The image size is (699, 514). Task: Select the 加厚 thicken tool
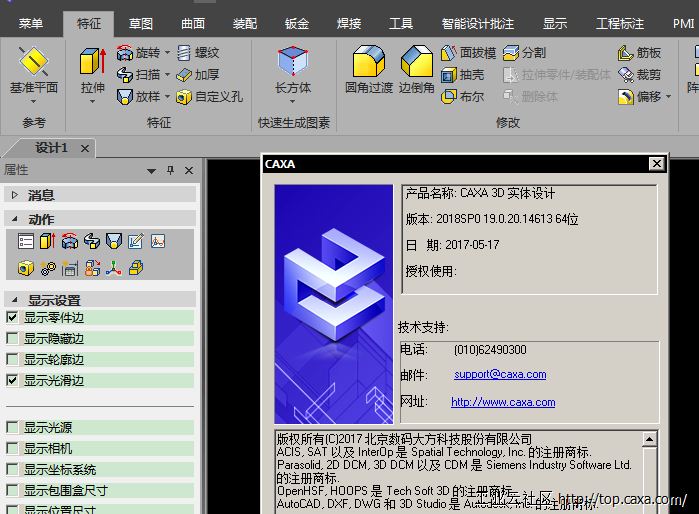[x=198, y=74]
